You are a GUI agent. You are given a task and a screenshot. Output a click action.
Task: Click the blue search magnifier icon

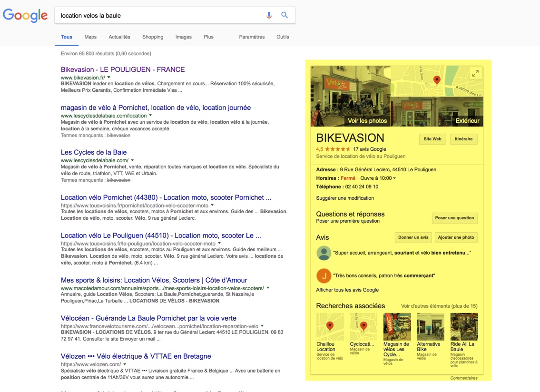285,15
